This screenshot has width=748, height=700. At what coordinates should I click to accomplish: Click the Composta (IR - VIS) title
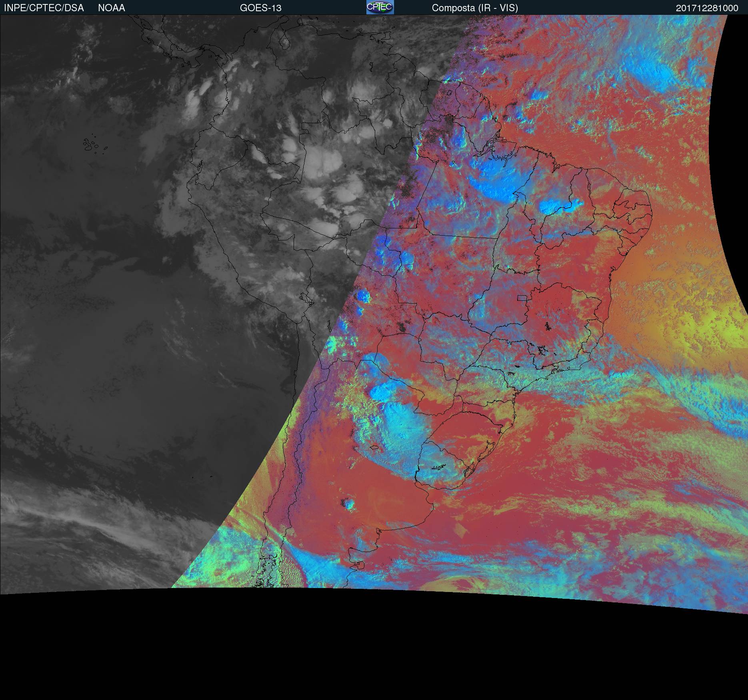475,8
